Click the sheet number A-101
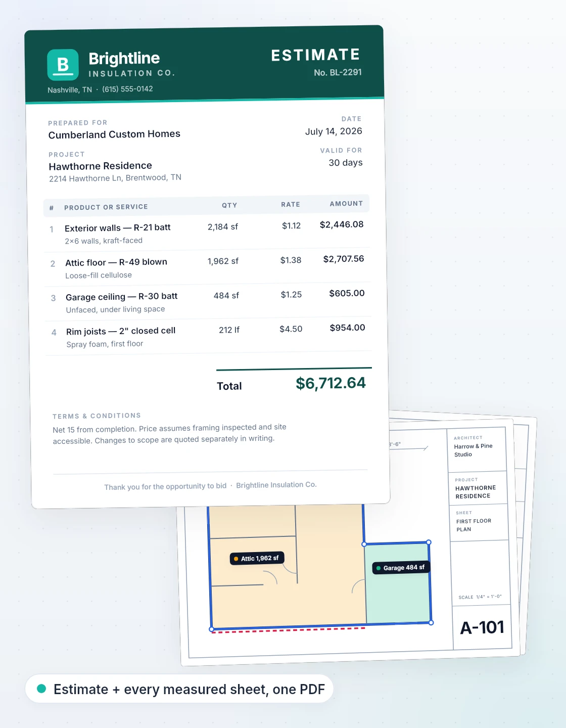Viewport: 566px width, 728px height. point(482,628)
